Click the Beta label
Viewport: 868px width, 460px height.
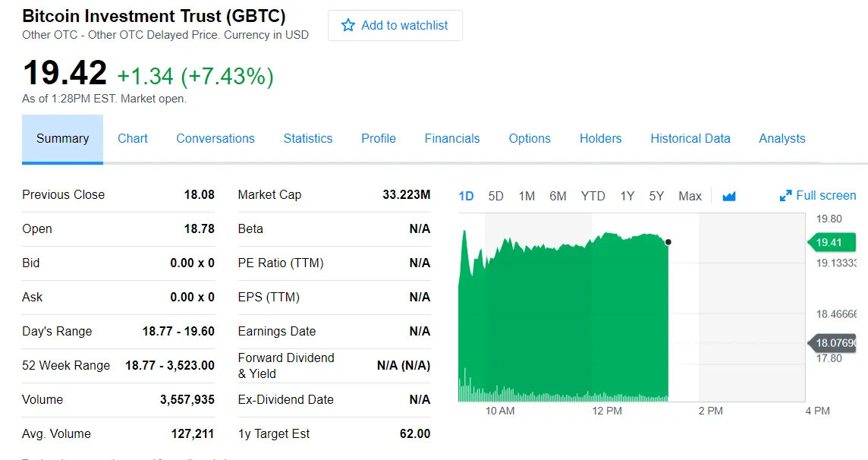pyautogui.click(x=250, y=229)
